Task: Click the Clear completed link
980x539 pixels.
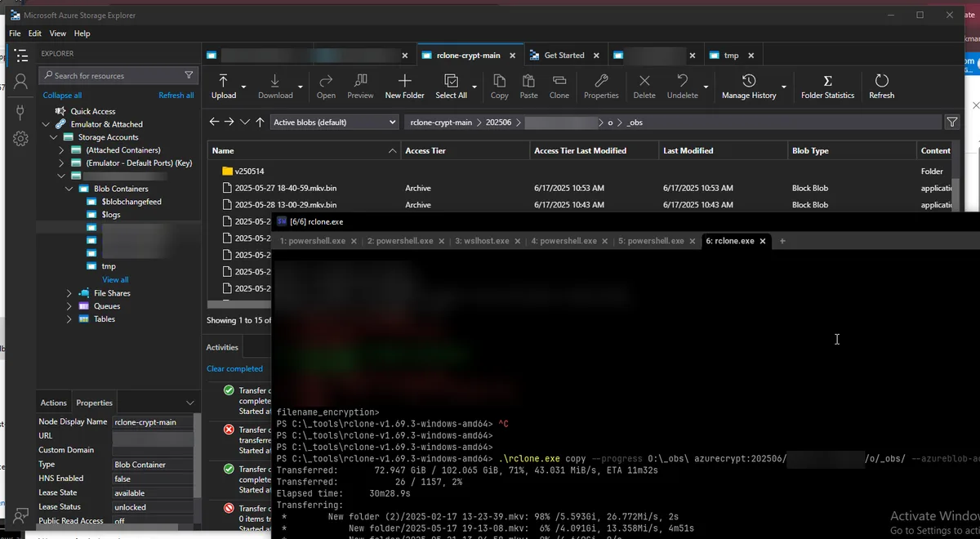Action: point(234,369)
